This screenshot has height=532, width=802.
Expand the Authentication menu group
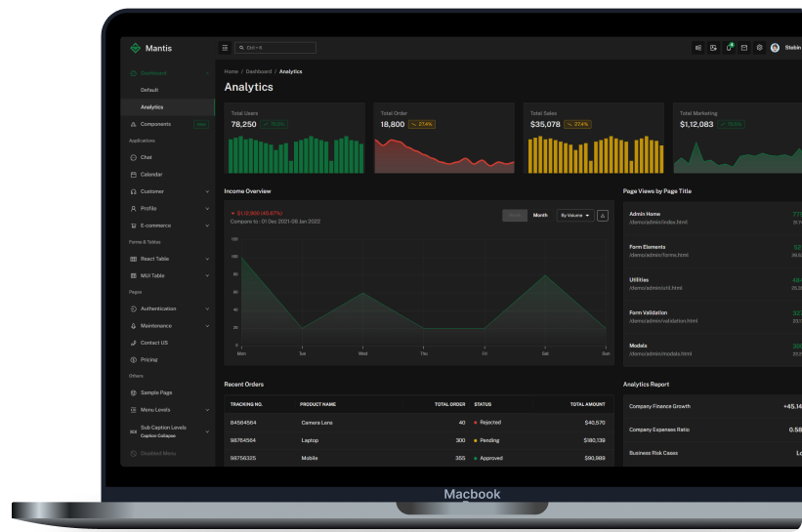coord(158,308)
